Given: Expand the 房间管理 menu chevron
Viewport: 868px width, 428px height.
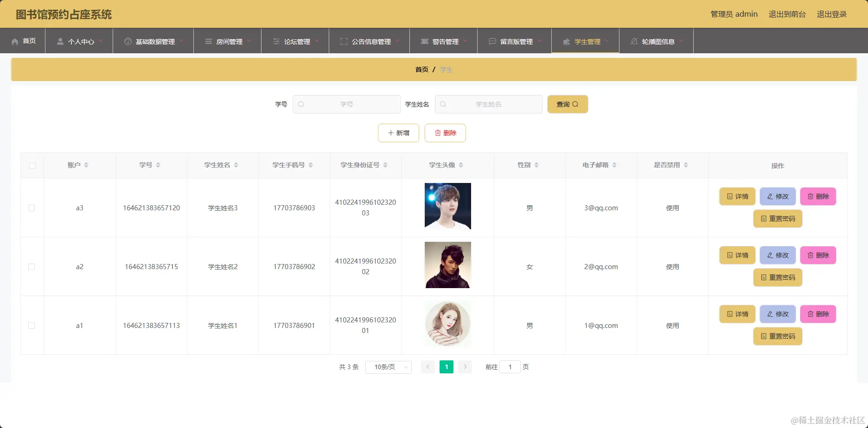Looking at the screenshot, I should point(249,41).
